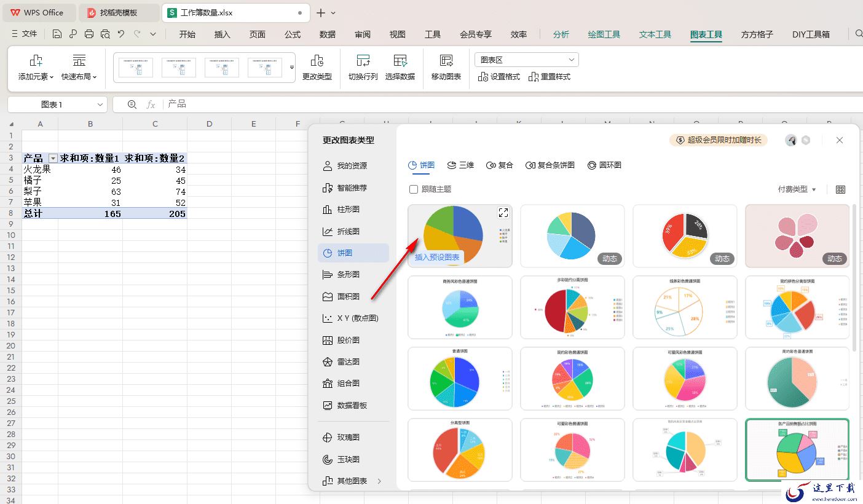Click the expand icon on preset pie chart
The height and width of the screenshot is (504, 863).
click(503, 213)
